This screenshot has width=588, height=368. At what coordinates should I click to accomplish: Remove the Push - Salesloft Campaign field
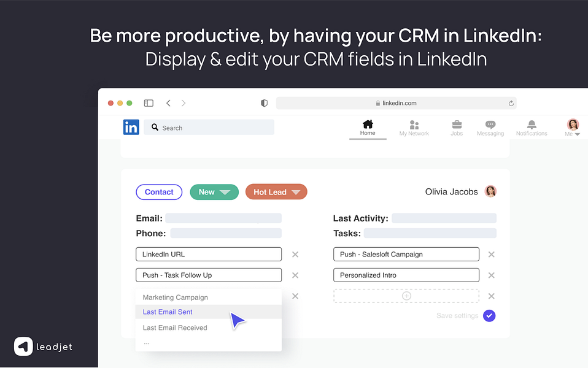pyautogui.click(x=491, y=255)
